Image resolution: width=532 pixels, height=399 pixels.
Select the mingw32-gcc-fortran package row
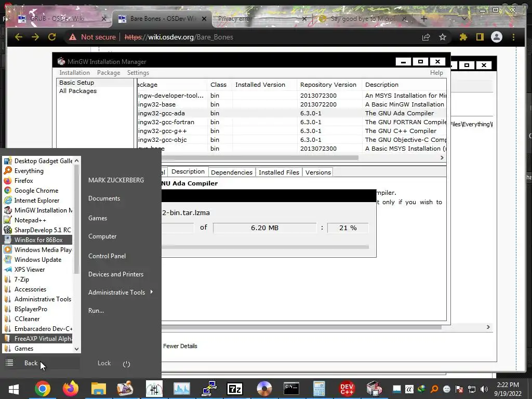pos(292,122)
